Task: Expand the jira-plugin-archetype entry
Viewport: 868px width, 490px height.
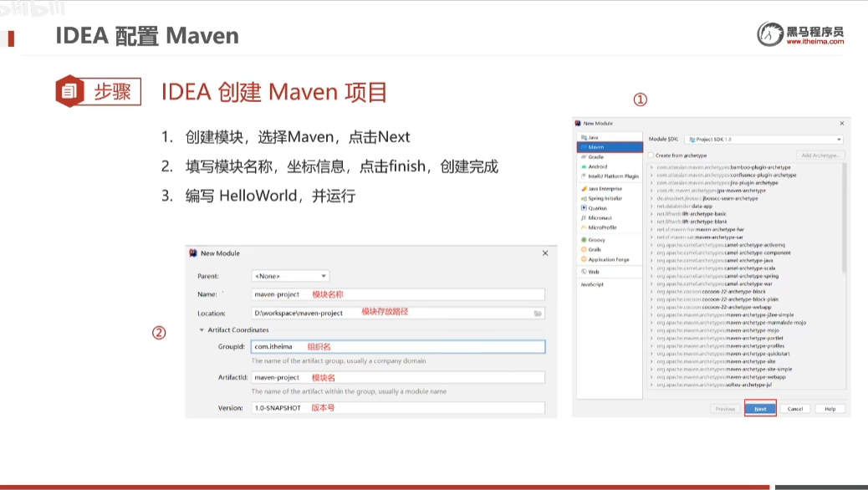Action: [x=651, y=183]
